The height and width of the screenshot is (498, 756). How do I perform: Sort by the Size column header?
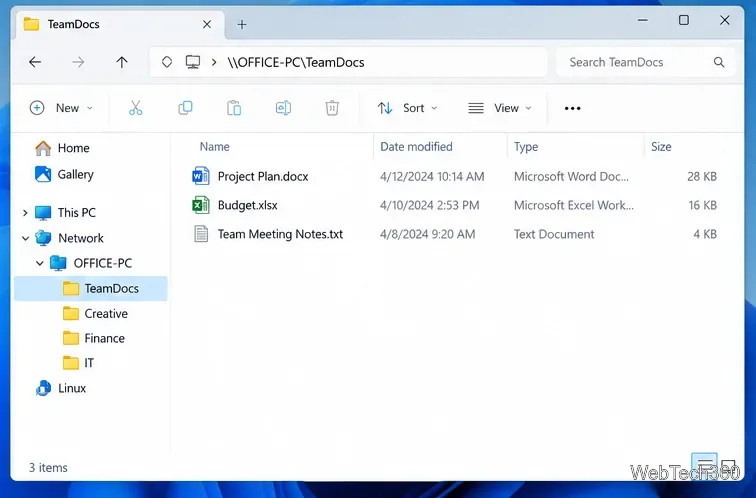661,147
